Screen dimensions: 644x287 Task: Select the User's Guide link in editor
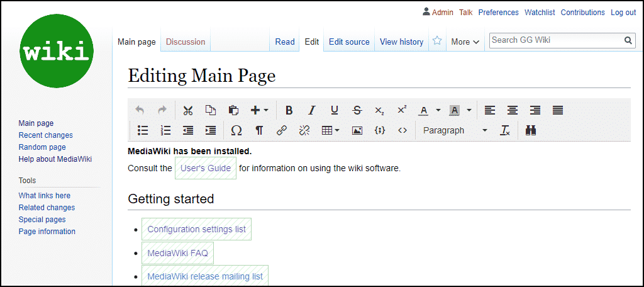tap(206, 168)
